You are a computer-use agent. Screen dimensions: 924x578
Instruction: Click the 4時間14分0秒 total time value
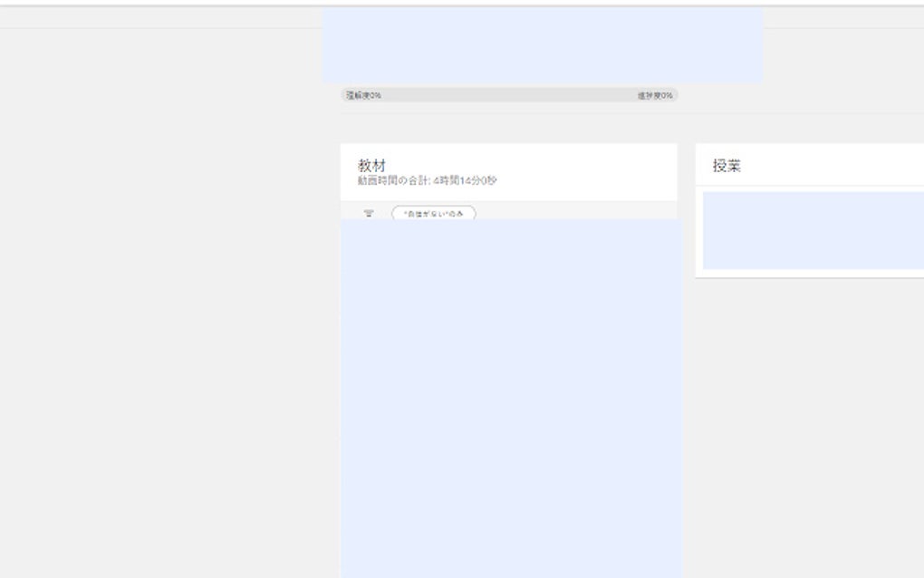point(465,180)
